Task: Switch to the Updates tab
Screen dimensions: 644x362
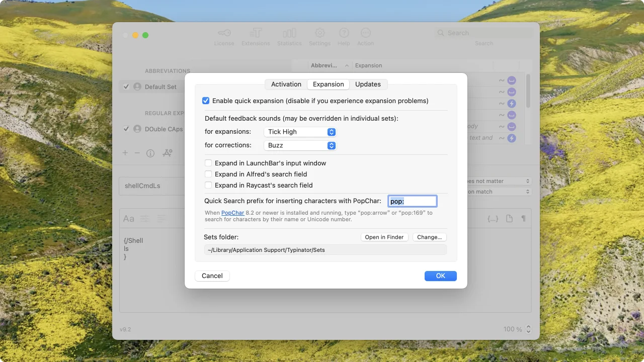Action: (x=368, y=84)
